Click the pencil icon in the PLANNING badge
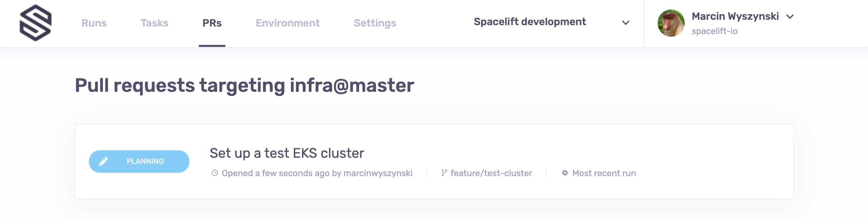The height and width of the screenshot is (221, 868). tap(103, 161)
